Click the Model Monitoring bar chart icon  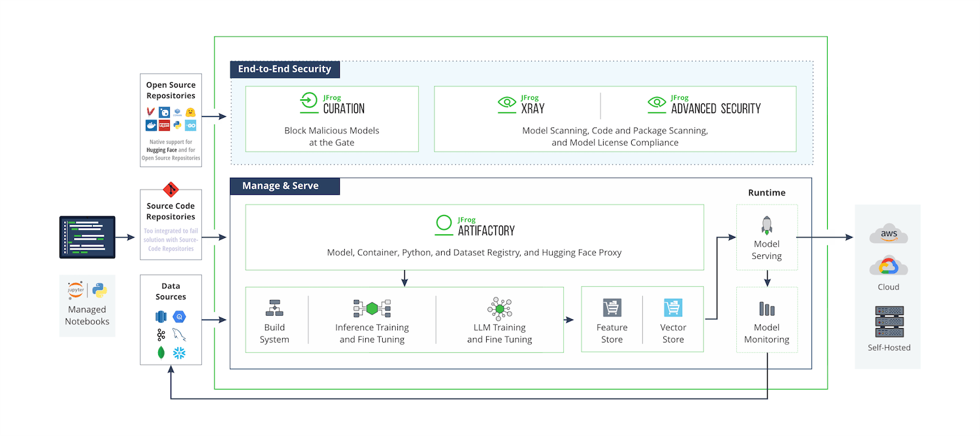point(767,309)
